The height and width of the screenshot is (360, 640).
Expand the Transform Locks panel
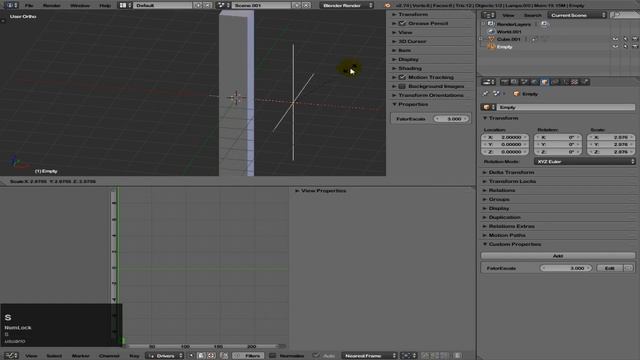(x=512, y=181)
